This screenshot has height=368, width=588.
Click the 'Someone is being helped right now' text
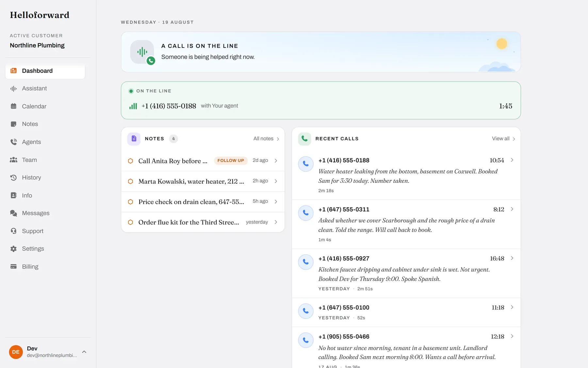click(208, 57)
